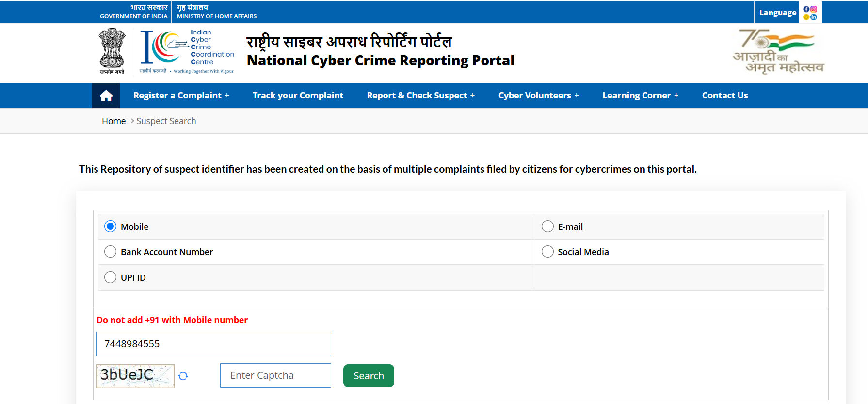Click the Home icon in navigation bar
Screen dimensions: 868x404
[x=106, y=96]
